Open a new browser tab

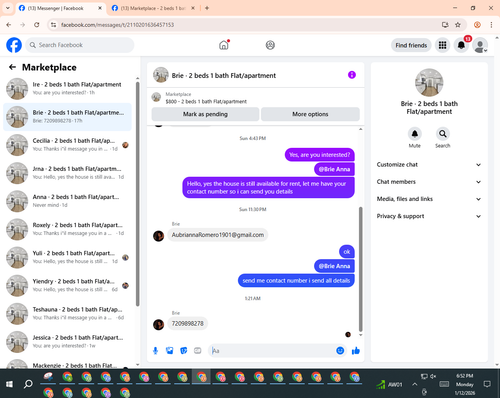207,8
